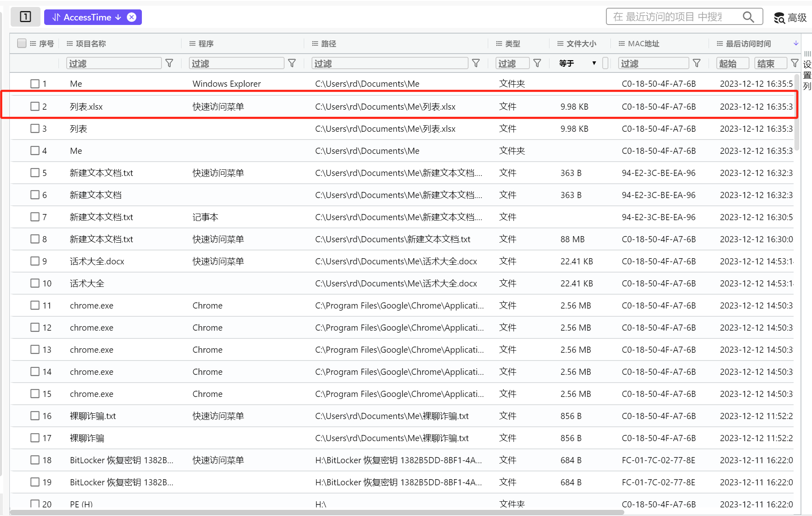Viewport: 812px width, 516px height.
Task: Click the filter funnel for 路径 column
Action: [x=476, y=63]
